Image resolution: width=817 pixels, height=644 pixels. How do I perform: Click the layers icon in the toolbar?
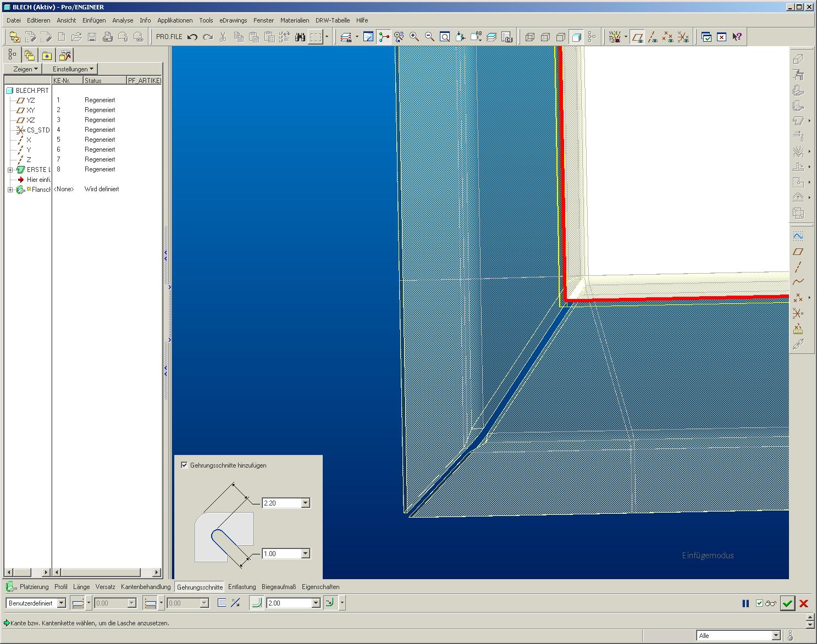click(492, 37)
